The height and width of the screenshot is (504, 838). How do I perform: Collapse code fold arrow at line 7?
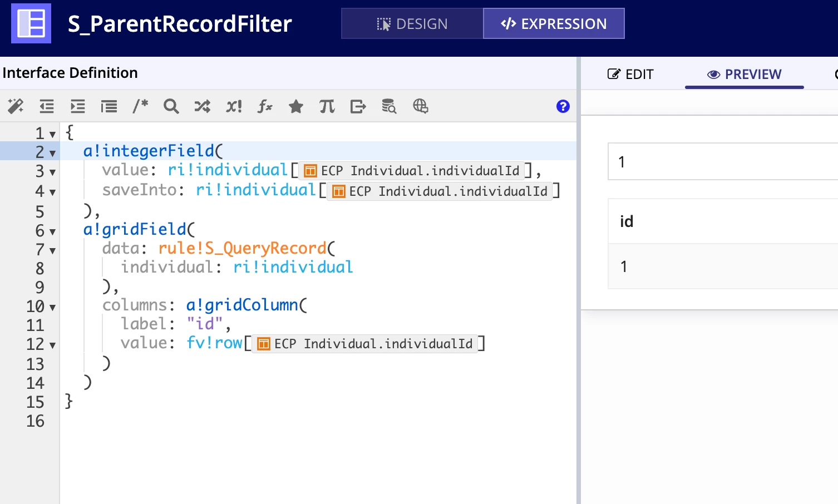point(52,251)
